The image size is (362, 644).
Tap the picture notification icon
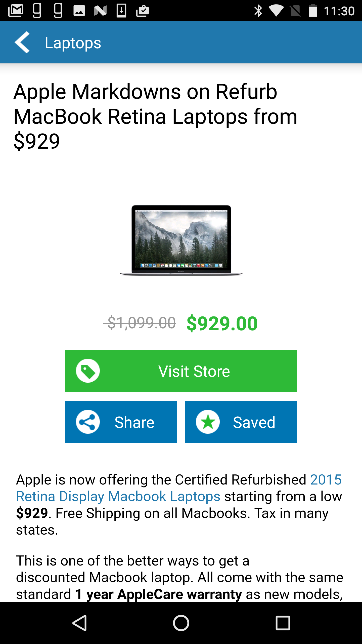click(x=79, y=11)
